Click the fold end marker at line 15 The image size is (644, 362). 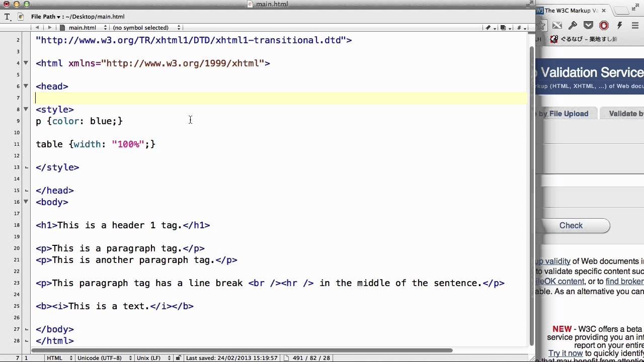coord(26,191)
